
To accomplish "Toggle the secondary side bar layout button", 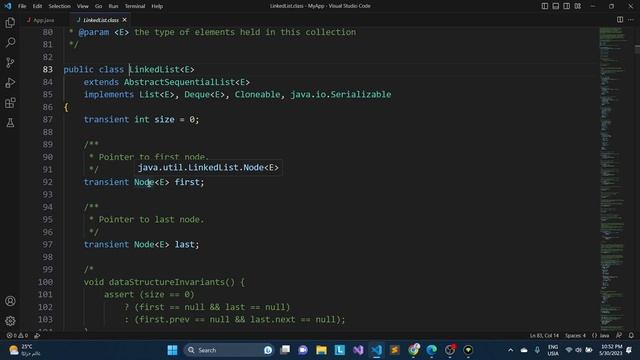I will pyautogui.click(x=567, y=6).
